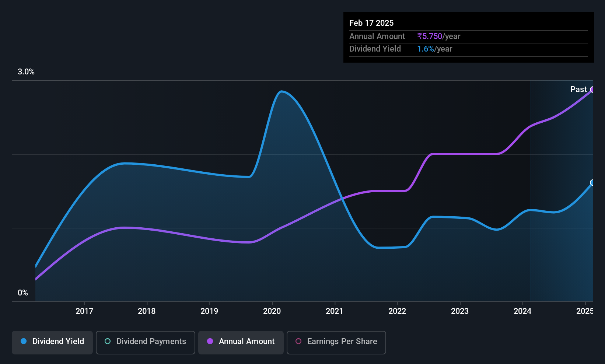Click the 3.0% y-axis label
This screenshot has width=605, height=364.
click(26, 72)
